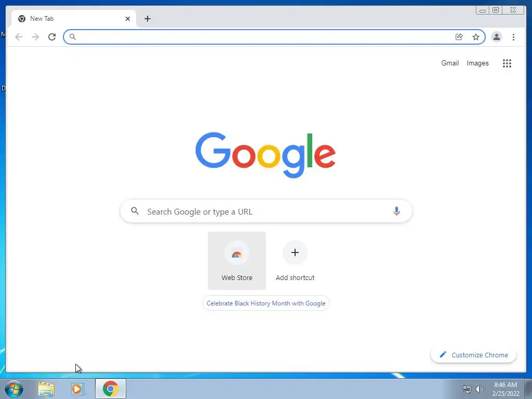
Task: Select the New Tab tab
Action: 74,19
